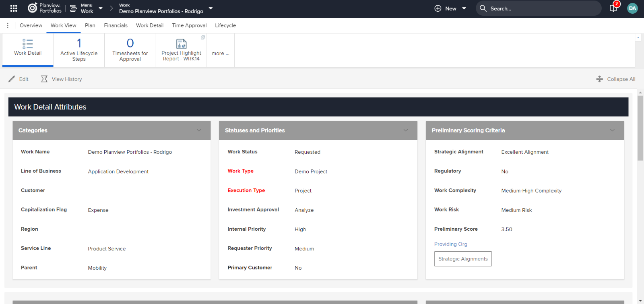
Task: Click the Collapse All icon
Action: tap(600, 79)
